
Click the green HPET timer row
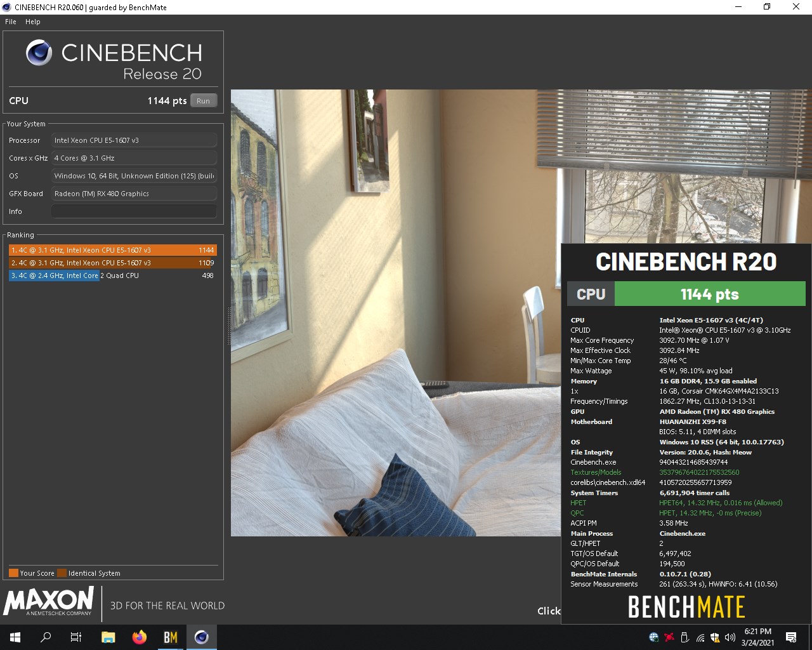tap(676, 503)
